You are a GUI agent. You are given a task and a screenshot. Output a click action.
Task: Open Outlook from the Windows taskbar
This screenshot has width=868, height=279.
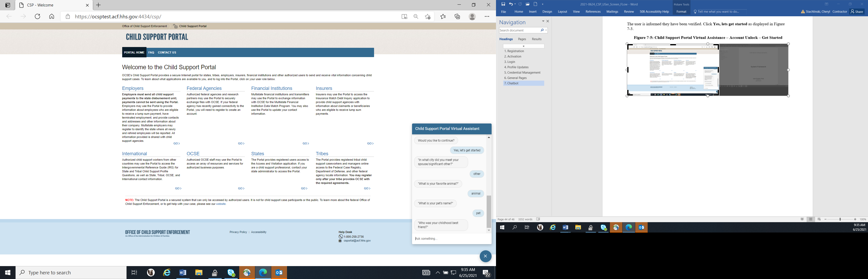point(279,273)
